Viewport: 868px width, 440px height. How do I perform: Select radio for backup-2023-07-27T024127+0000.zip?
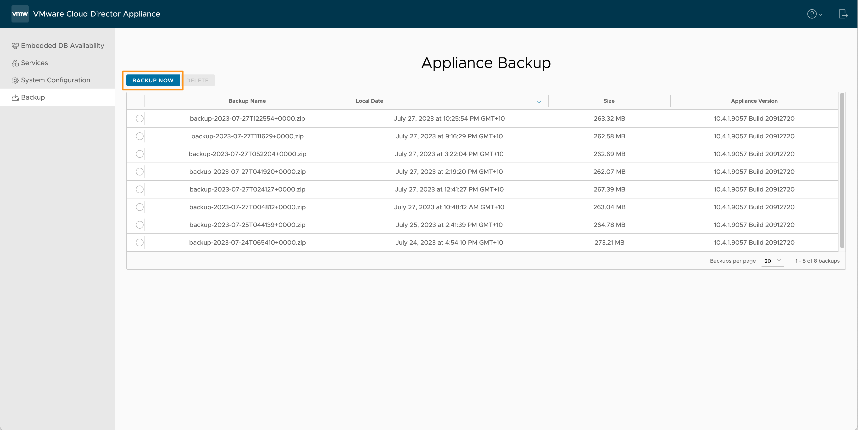[x=139, y=189]
